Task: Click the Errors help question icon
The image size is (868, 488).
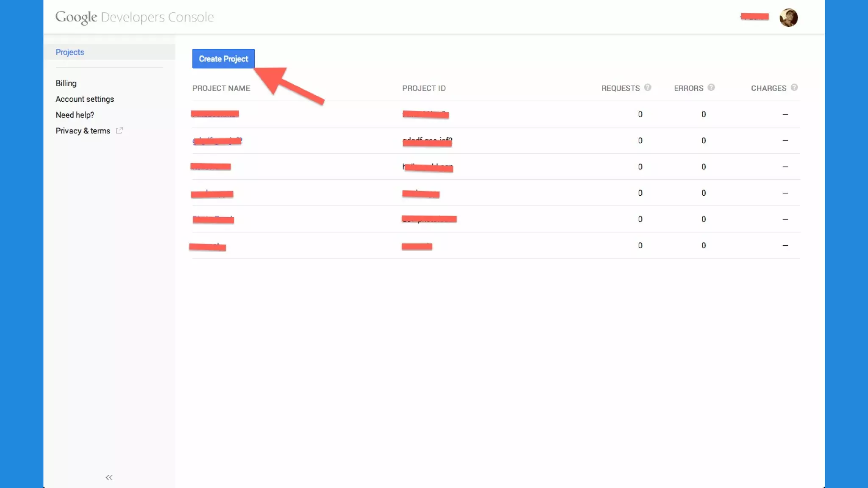Action: coord(711,87)
